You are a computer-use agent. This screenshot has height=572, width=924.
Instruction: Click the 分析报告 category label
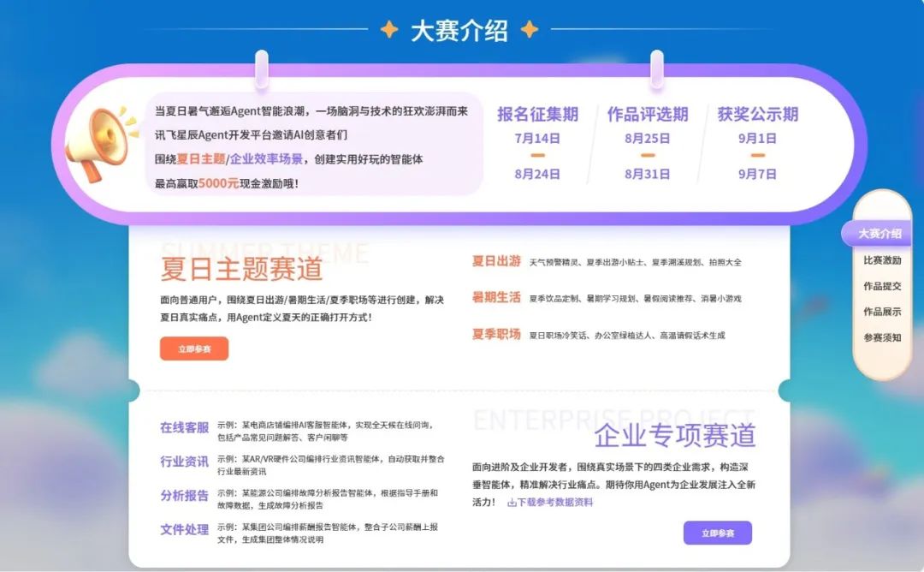click(x=185, y=496)
